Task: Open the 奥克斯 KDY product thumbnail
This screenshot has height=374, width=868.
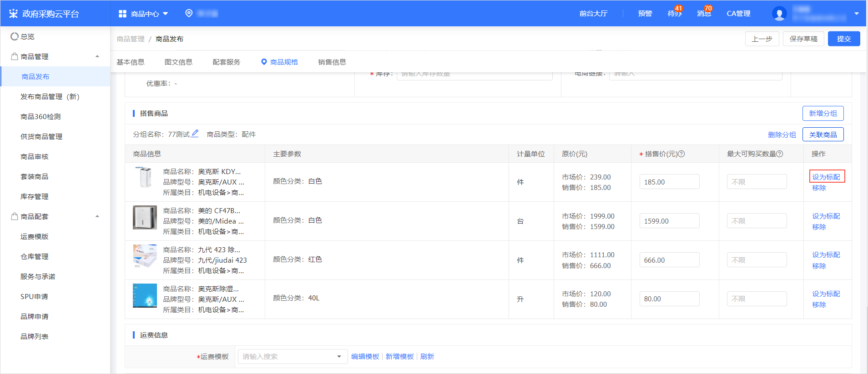Action: (x=145, y=177)
